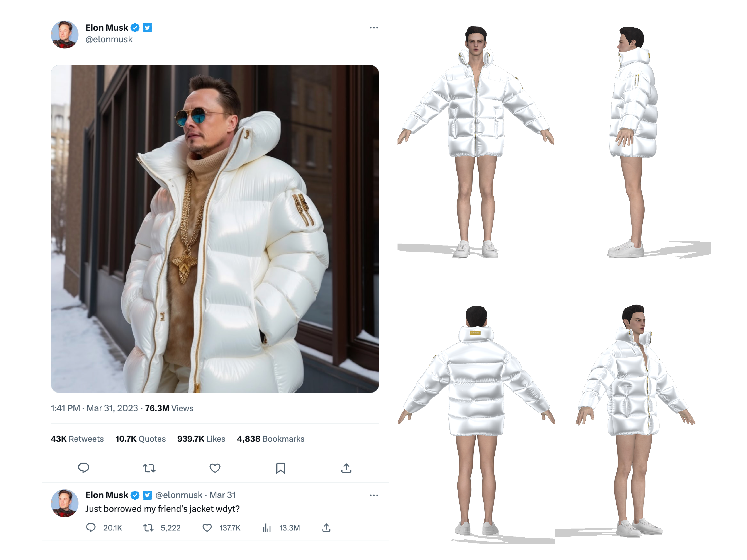Open the view analytics icon showing 13.3M
The image size is (747, 560).
(x=267, y=528)
